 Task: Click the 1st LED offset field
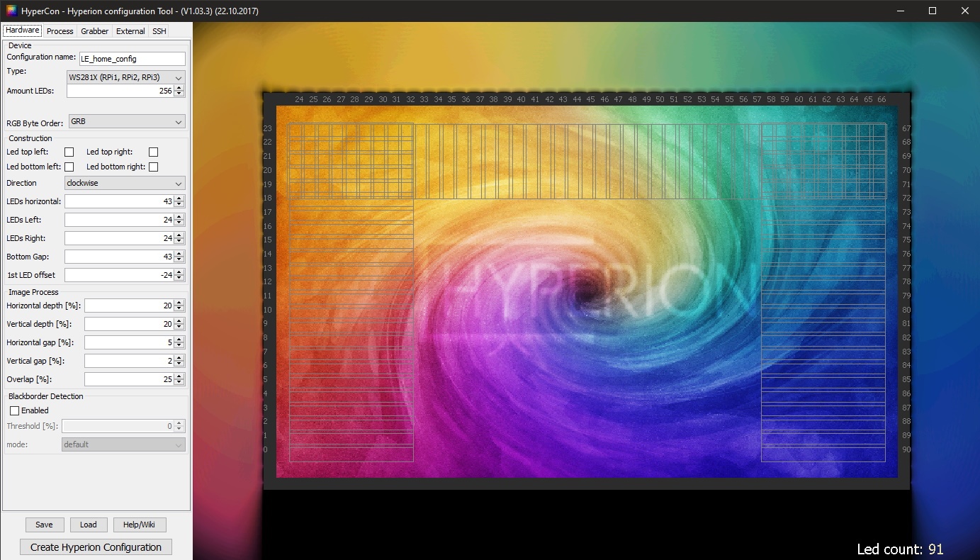119,275
